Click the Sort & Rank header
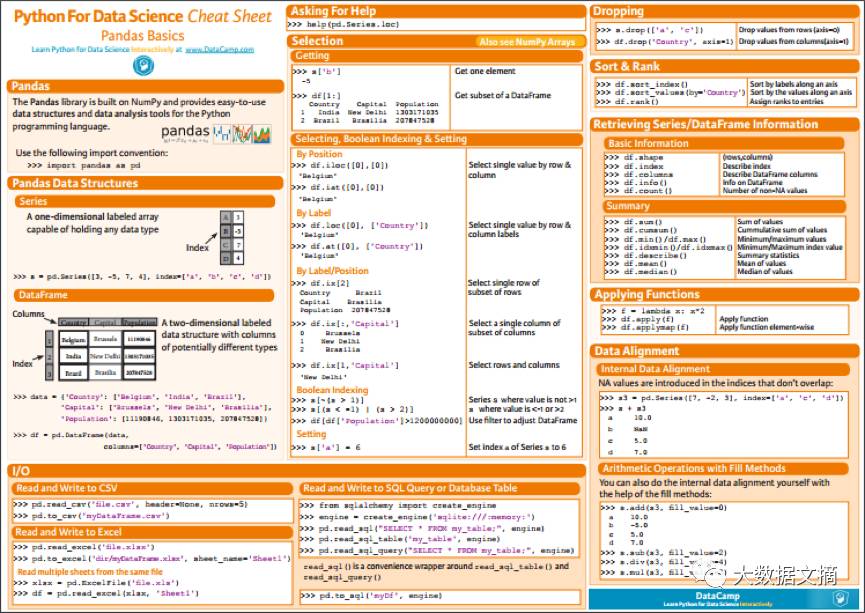This screenshot has height=613, width=865. [x=627, y=66]
